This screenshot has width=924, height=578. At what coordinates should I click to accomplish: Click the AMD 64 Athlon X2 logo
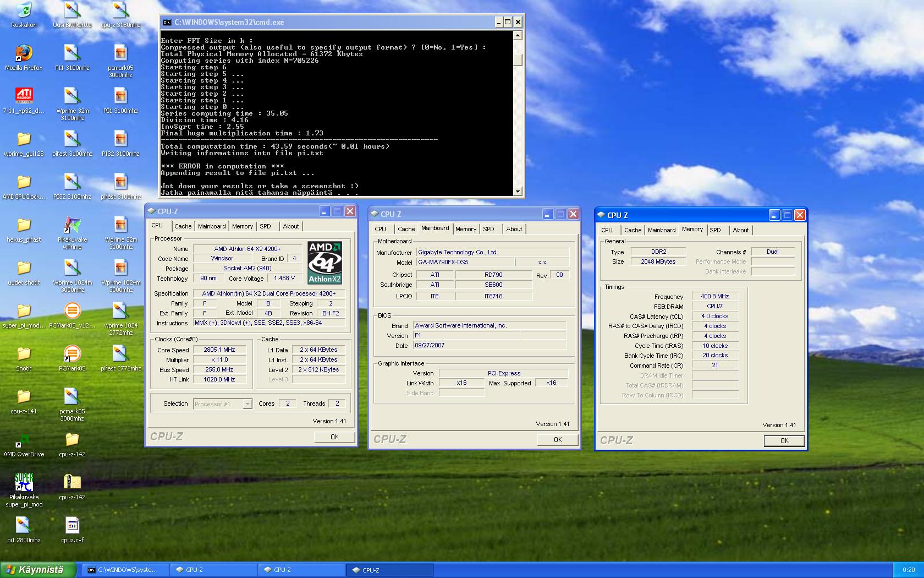[324, 263]
